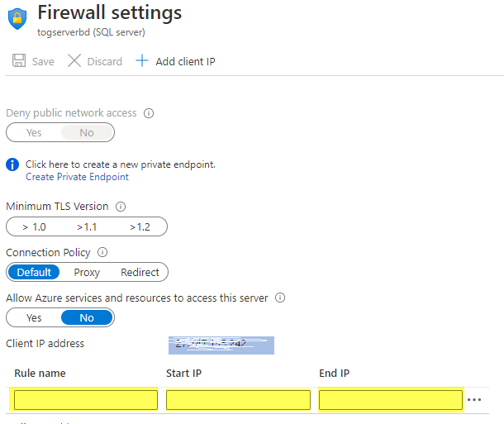Select minimum TLS version 1.2

[x=140, y=226]
